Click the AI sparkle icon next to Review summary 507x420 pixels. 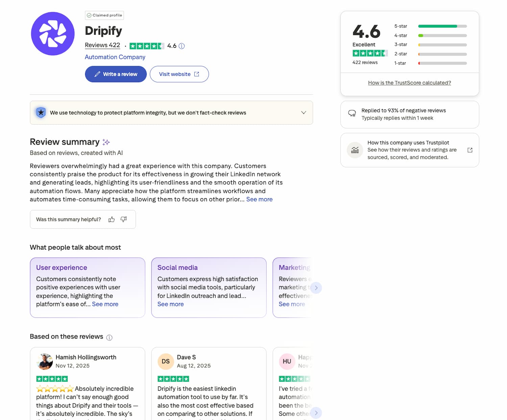coord(106,142)
